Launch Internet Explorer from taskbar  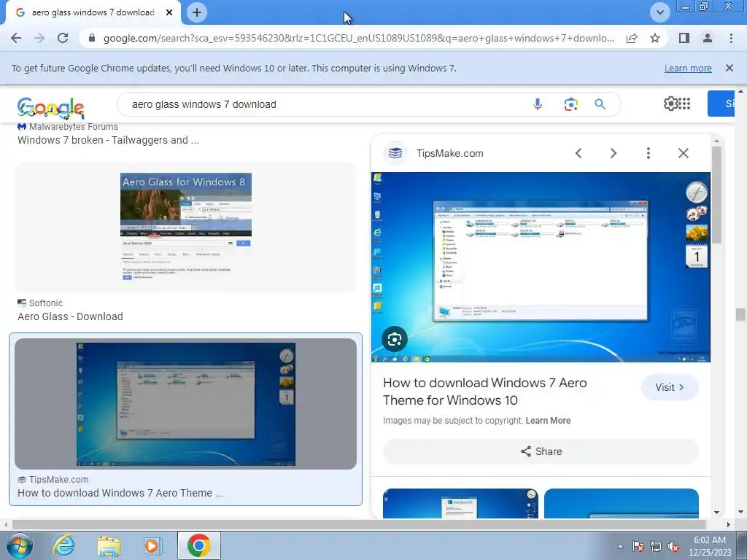(x=64, y=545)
